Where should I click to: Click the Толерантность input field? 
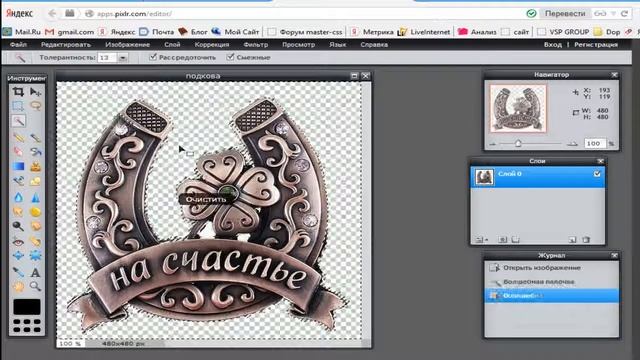[x=107, y=58]
